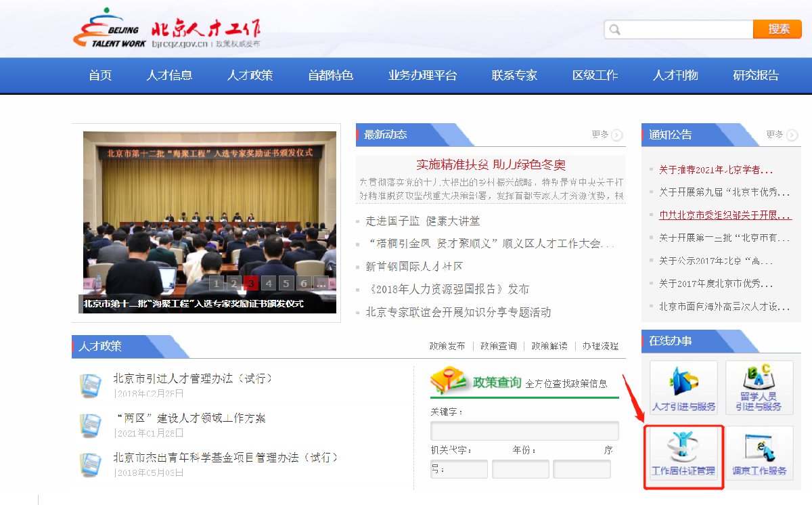Click the 关键字 keyword input field
Screen dimensions: 812x505
pos(524,431)
